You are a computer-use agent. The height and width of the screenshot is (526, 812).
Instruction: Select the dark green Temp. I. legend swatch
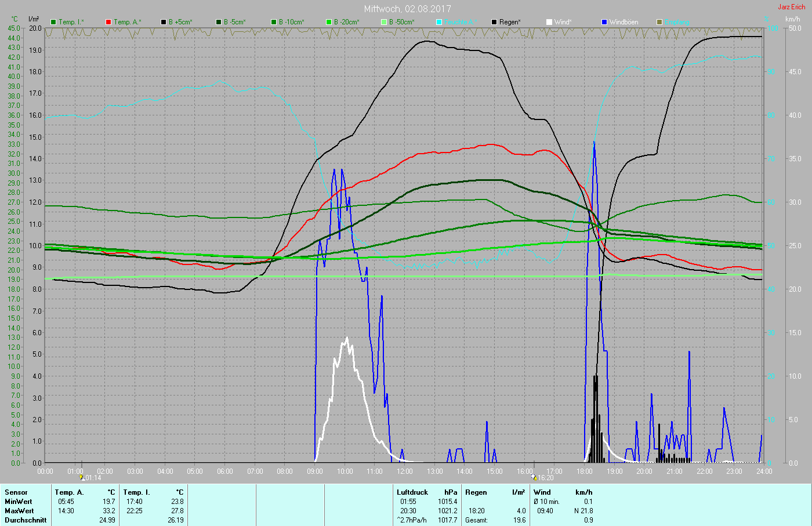tap(54, 22)
